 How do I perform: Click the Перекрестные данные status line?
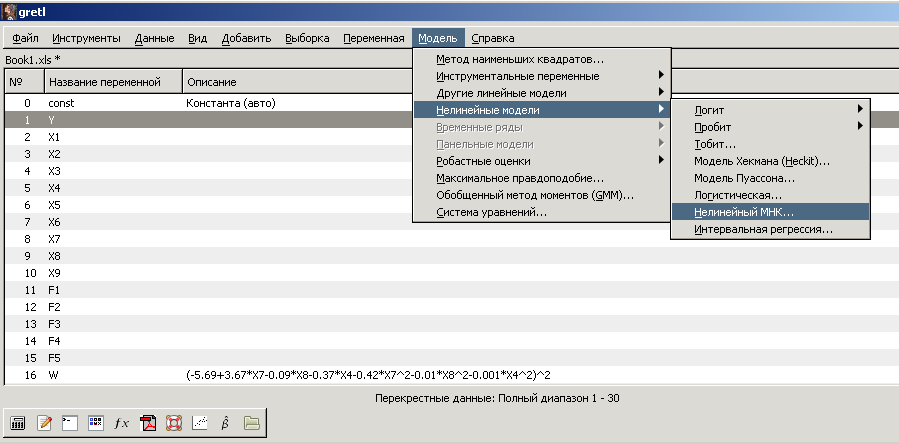[x=497, y=398]
